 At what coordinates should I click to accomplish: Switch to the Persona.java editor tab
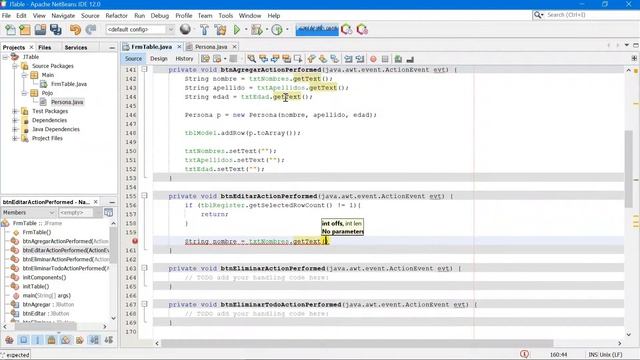point(211,47)
